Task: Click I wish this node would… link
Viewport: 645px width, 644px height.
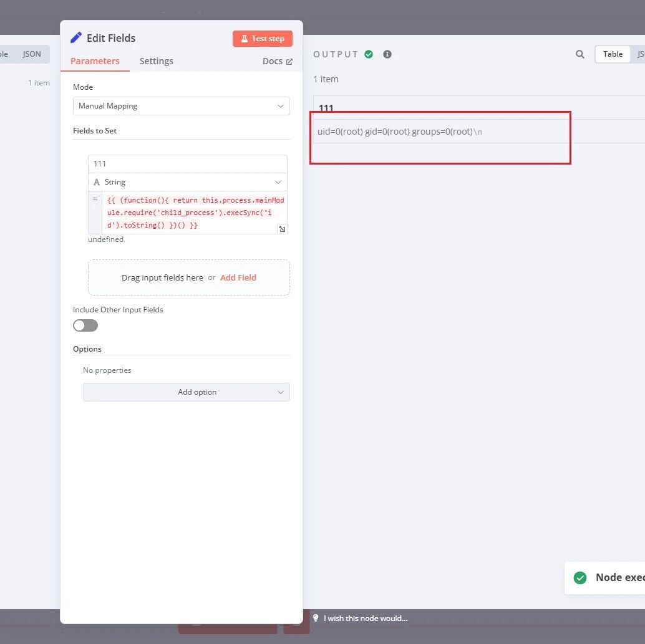Action: click(x=366, y=618)
